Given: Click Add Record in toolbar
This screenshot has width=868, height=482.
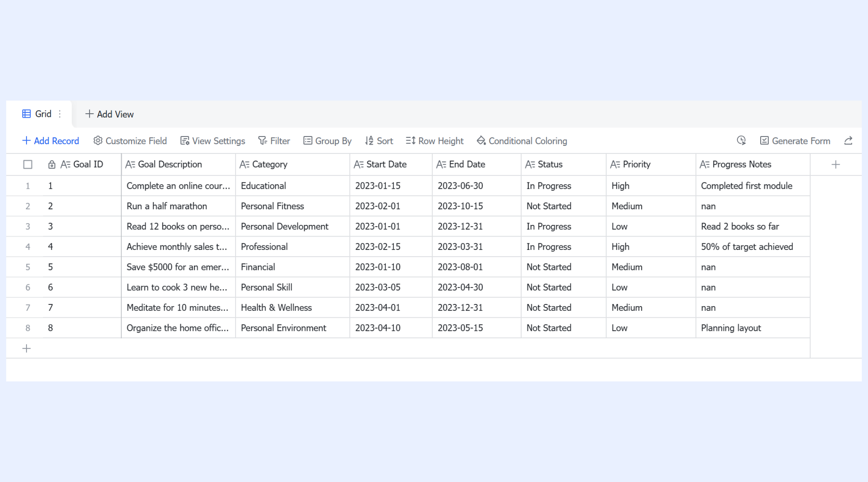Looking at the screenshot, I should [x=51, y=141].
